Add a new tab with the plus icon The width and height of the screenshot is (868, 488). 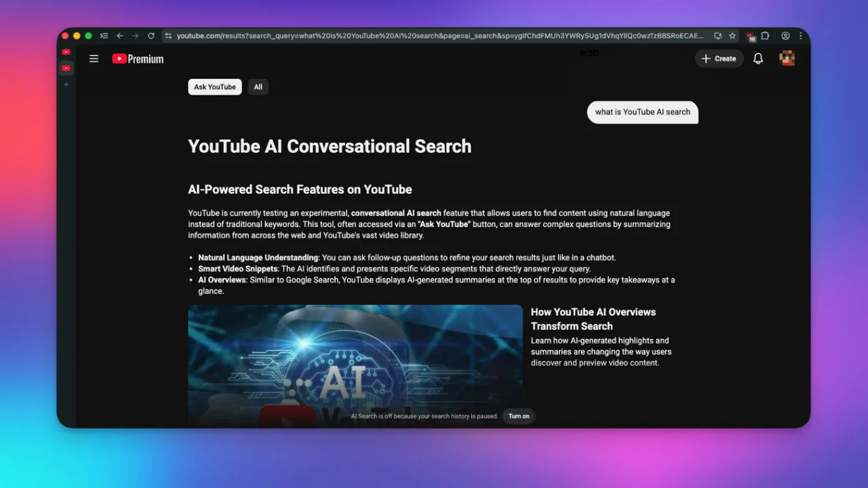click(x=66, y=84)
